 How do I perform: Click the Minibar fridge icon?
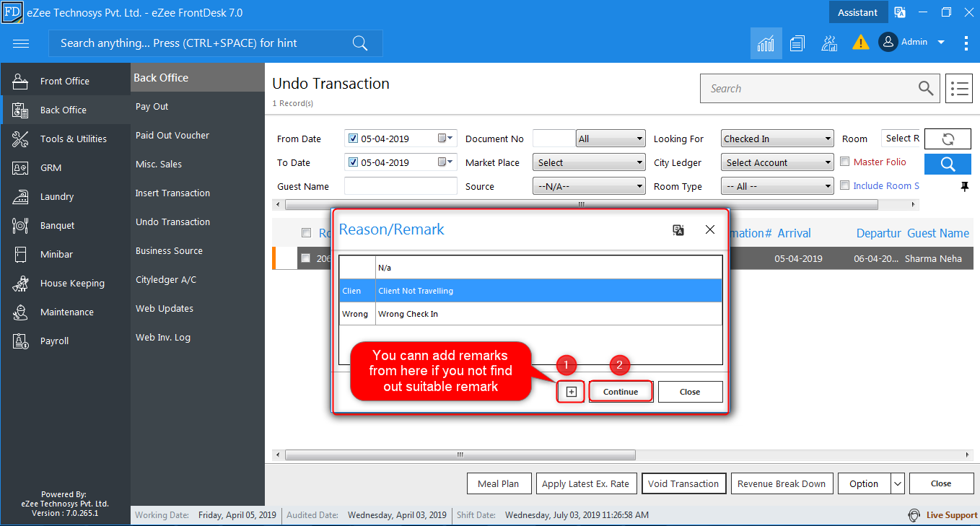(20, 254)
